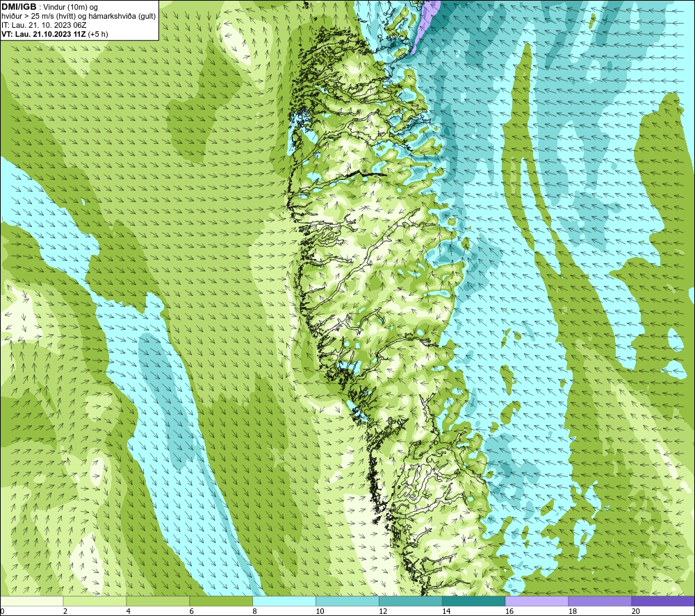Click the "4" scale label
This screenshot has width=695, height=616.
(x=128, y=611)
